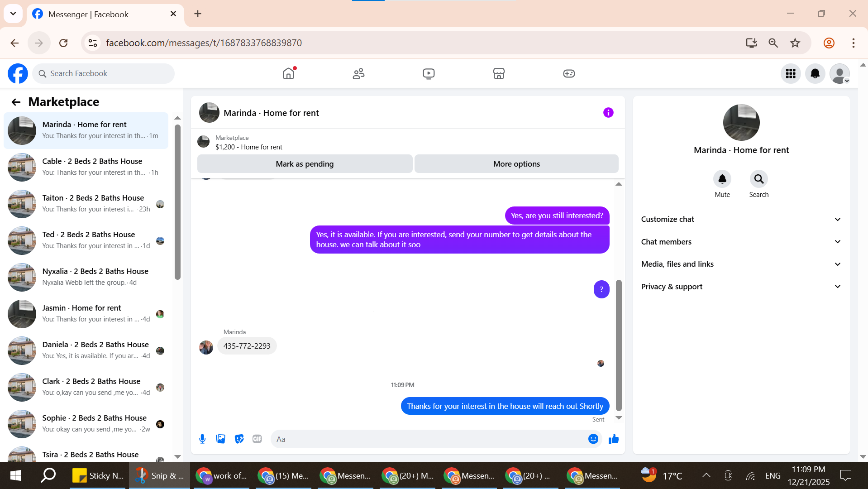Show hidden system tray icons

tap(706, 475)
